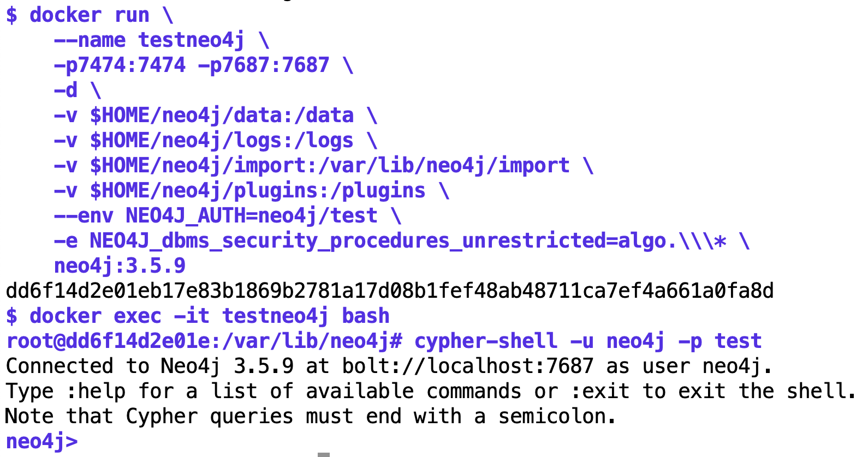Click the 'bolt://localhost:7687' address text
This screenshot has width=868, height=457.
468,366
